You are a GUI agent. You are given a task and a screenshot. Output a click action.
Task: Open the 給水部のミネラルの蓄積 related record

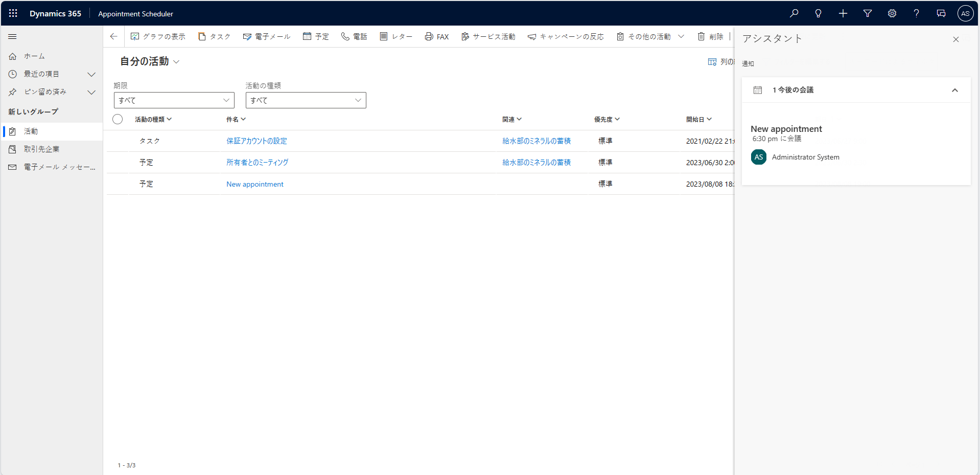click(x=536, y=141)
